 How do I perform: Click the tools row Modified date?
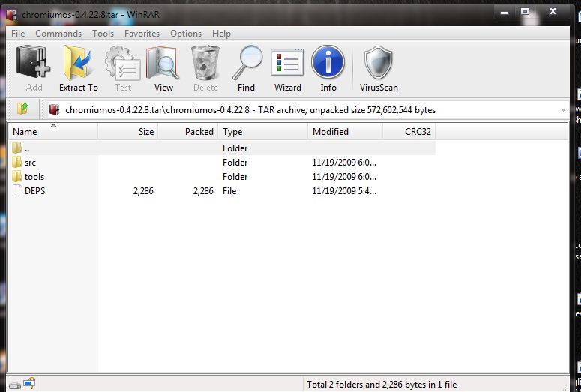[344, 177]
